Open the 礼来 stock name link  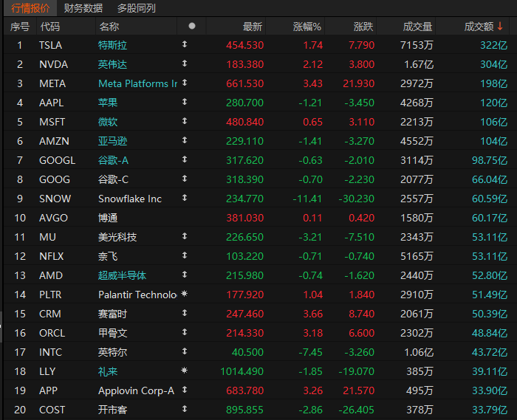pos(108,371)
